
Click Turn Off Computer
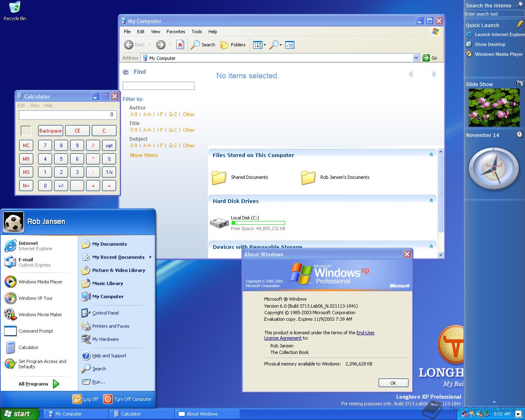coord(128,399)
